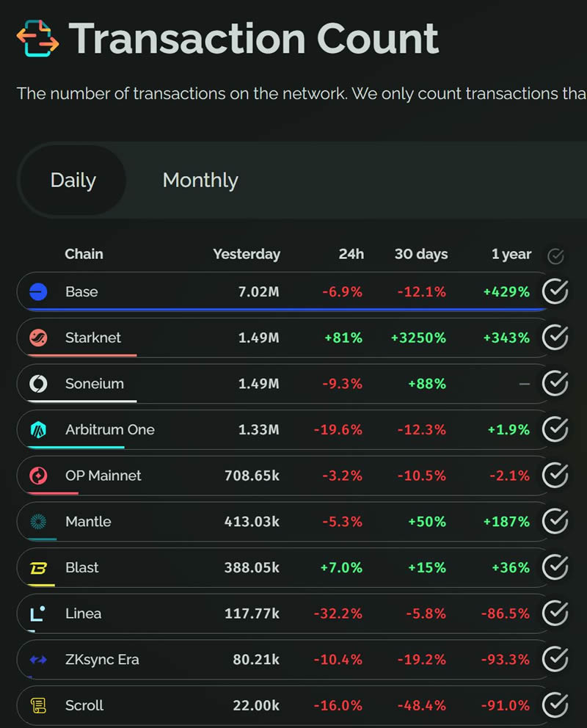Select the Daily tab
The height and width of the screenshot is (728, 587).
(73, 181)
